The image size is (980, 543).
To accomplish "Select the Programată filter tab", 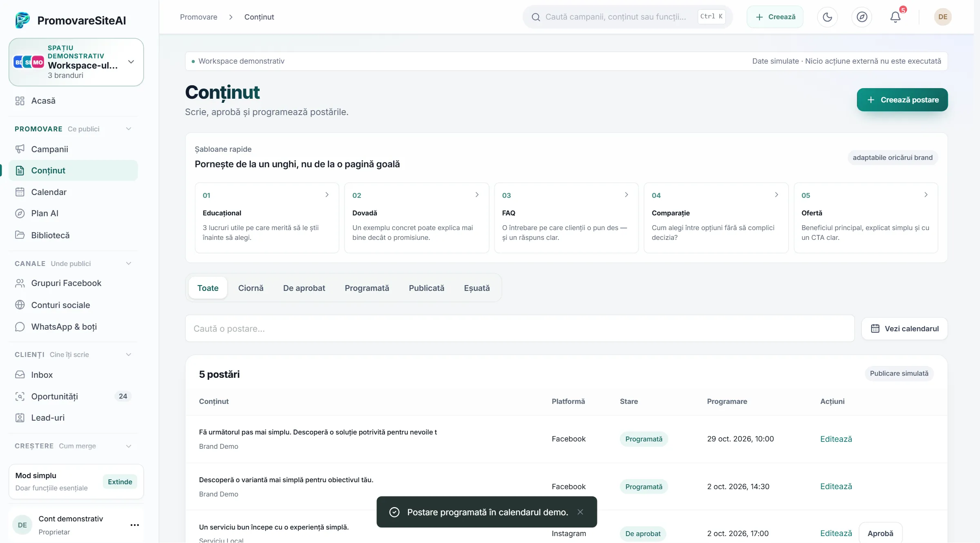I will coord(367,288).
